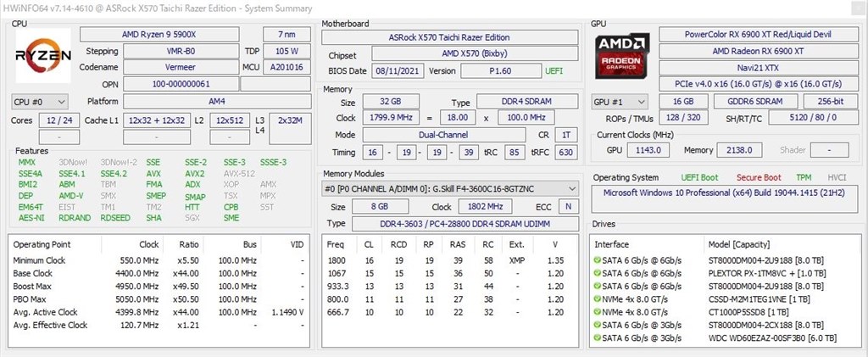Click the AMD X570 (Bixby) chipset field
Screen dimensions: 868x357
click(475, 53)
